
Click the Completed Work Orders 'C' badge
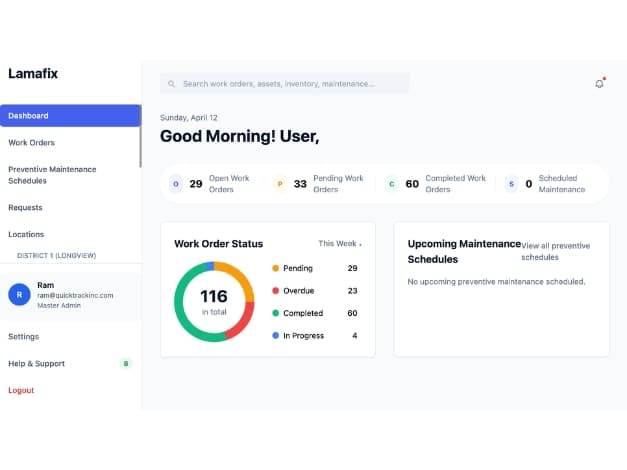tap(392, 184)
